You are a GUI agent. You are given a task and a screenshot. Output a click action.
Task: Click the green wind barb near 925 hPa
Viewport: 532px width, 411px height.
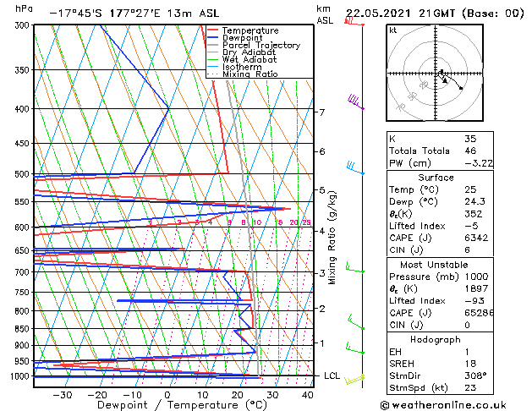coord(355,349)
